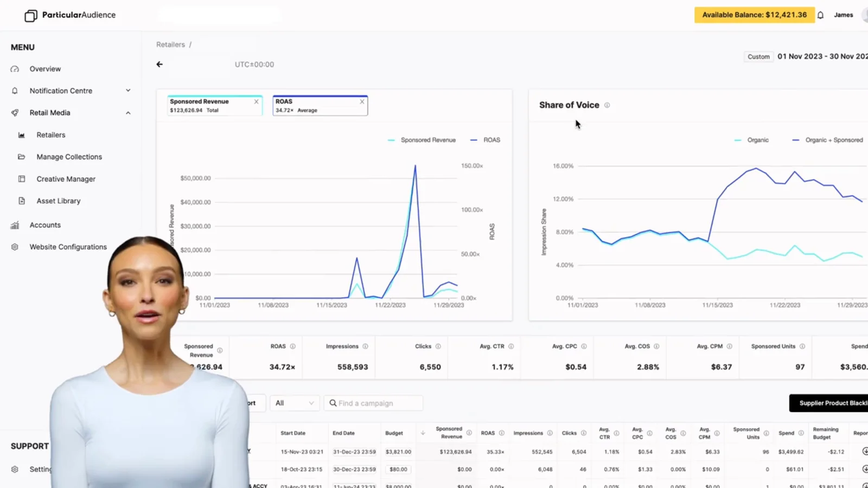Screen dimensions: 868x488
Task: Open the Custom date range selector
Action: [x=758, y=56]
